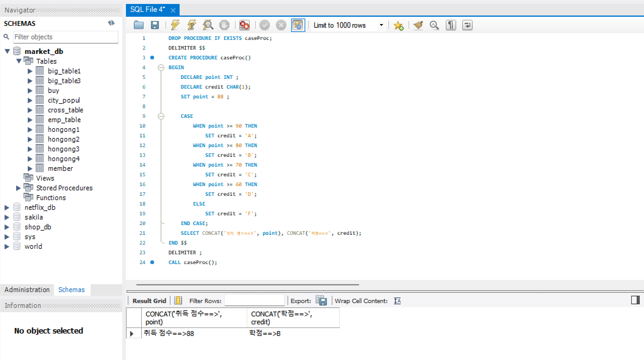644x360 pixels.
Task: Click the beautify query broom icon
Action: [418, 25]
